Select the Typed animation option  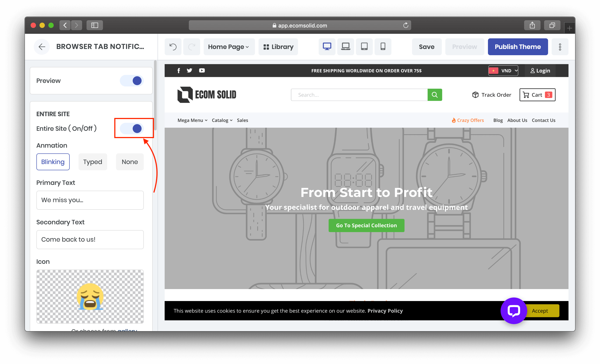coord(93,162)
